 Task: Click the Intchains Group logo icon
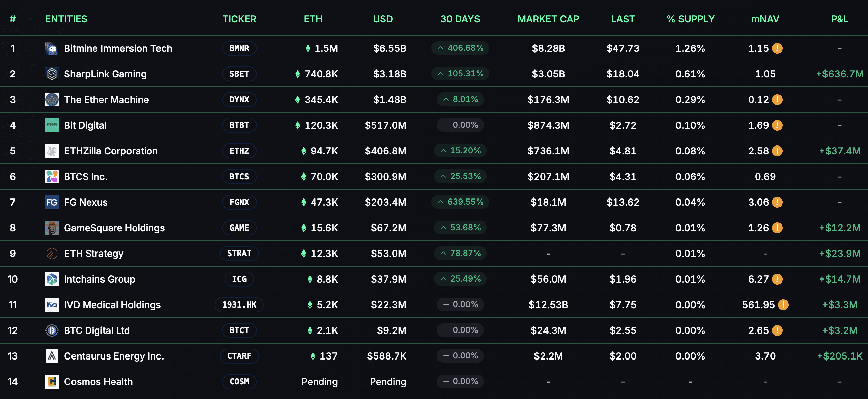click(52, 279)
